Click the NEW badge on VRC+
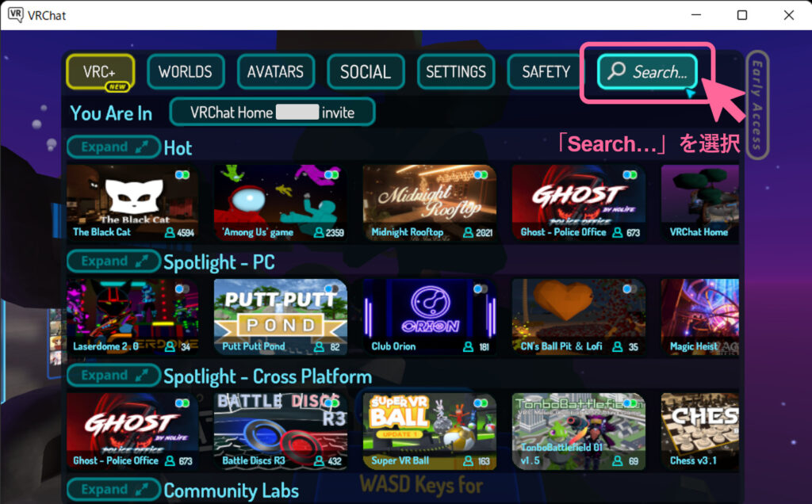Screen dimensions: 812x504 click(117, 86)
